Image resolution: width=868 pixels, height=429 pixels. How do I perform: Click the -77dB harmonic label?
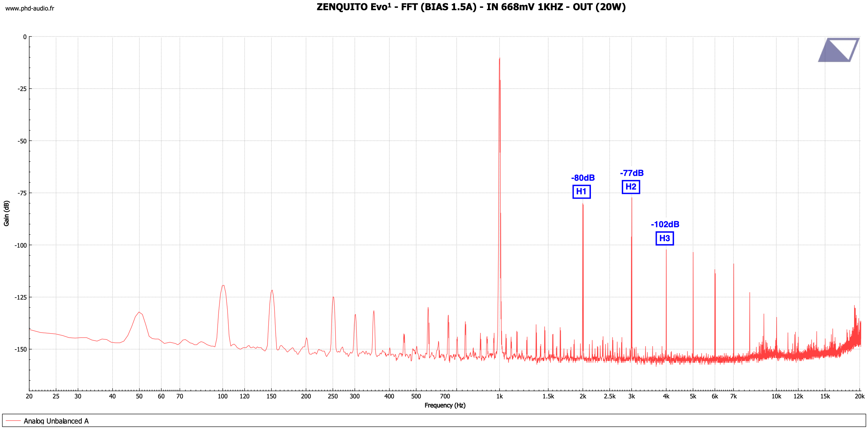click(x=632, y=173)
